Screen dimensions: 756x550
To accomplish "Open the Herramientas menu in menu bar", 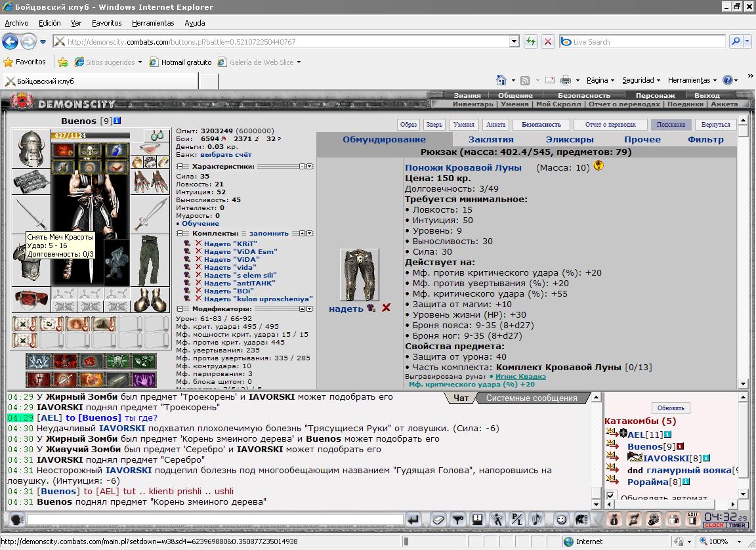I will point(153,23).
